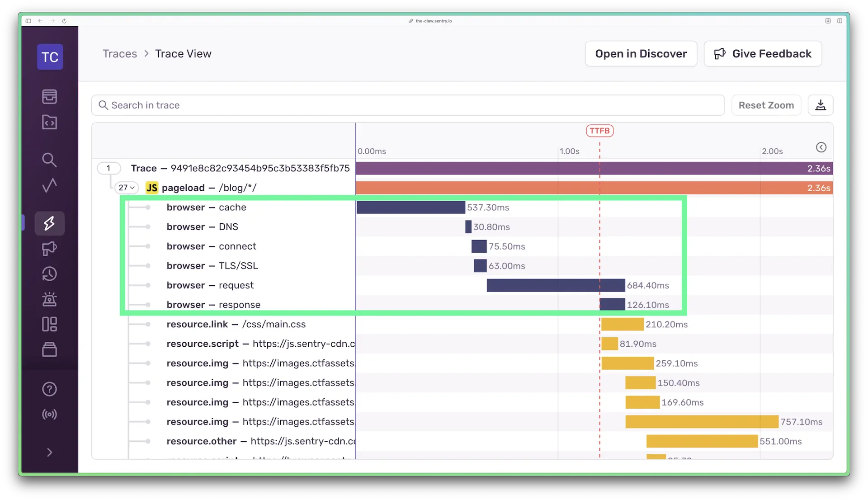This screenshot has width=868, height=500.
Task: Click the 63.00ms TLS/SSL span bar
Action: coord(480,265)
